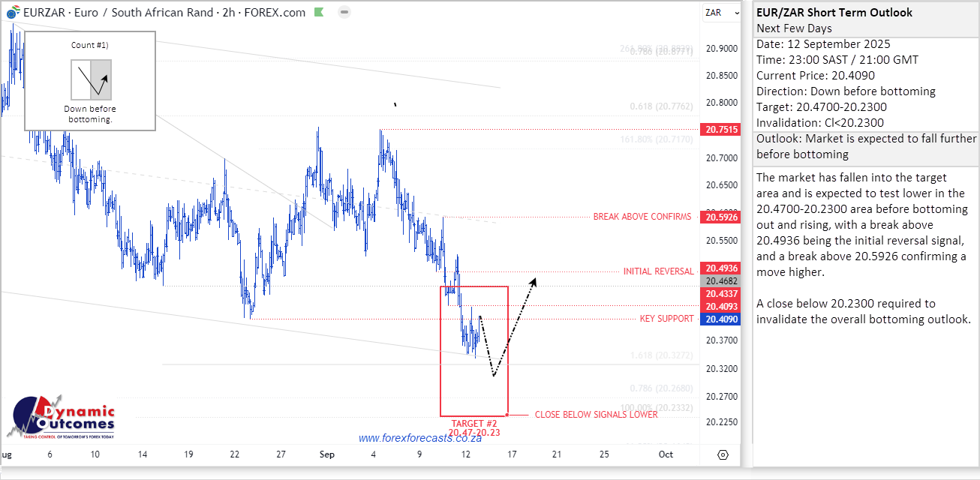Click the 25 date on time axis
The width and height of the screenshot is (980, 480).
(x=605, y=454)
